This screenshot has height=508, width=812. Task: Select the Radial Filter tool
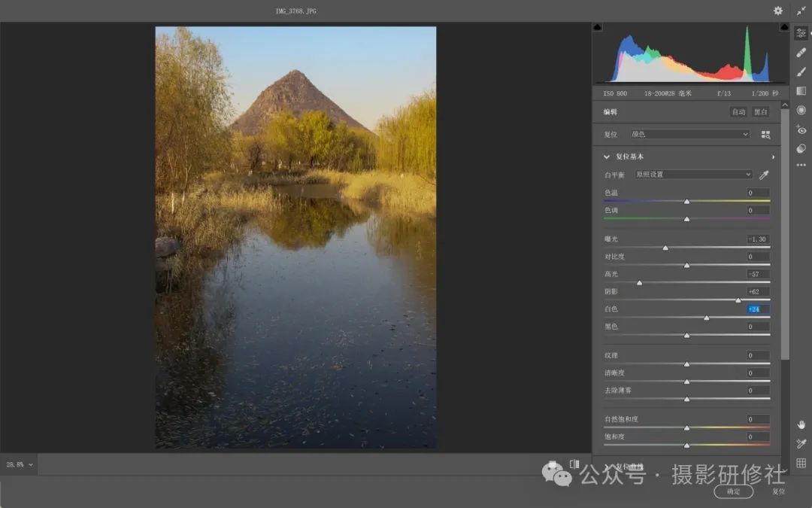click(x=801, y=110)
